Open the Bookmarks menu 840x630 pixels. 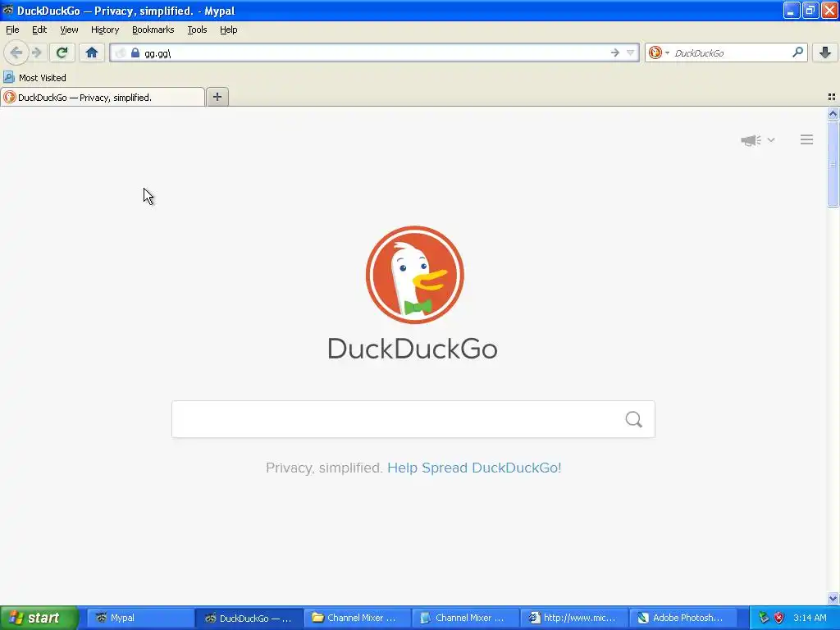(153, 30)
